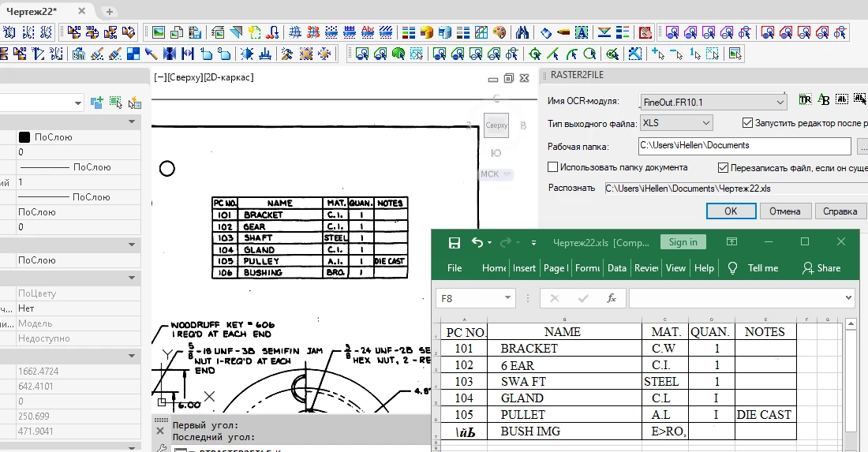868x452 pixels.
Task: Click the black ПоСлою color swatch
Action: [x=24, y=137]
